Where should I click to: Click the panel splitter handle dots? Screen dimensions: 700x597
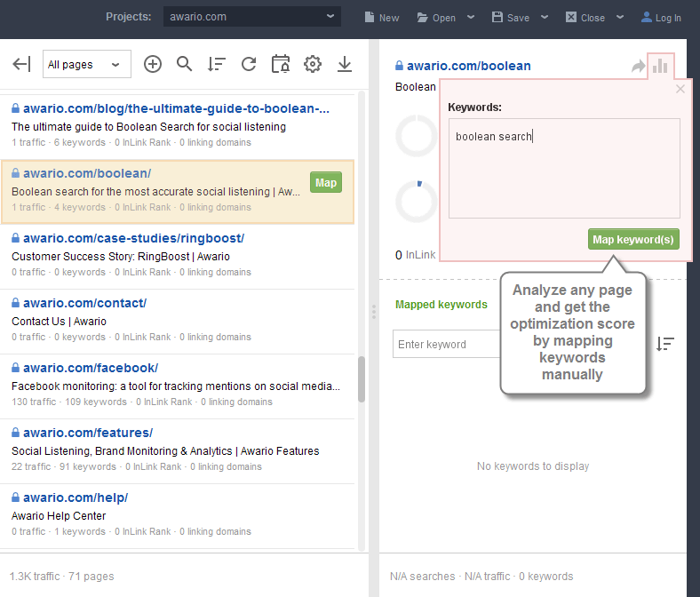(374, 312)
